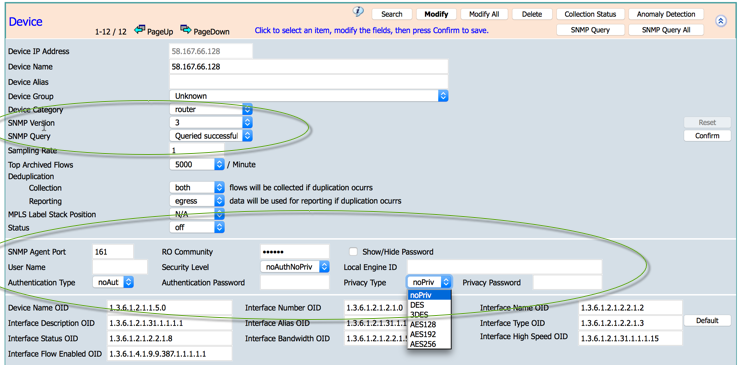Viewport: 740px width, 365px height.
Task: Click the SNMP Agent Port field
Action: tap(113, 252)
